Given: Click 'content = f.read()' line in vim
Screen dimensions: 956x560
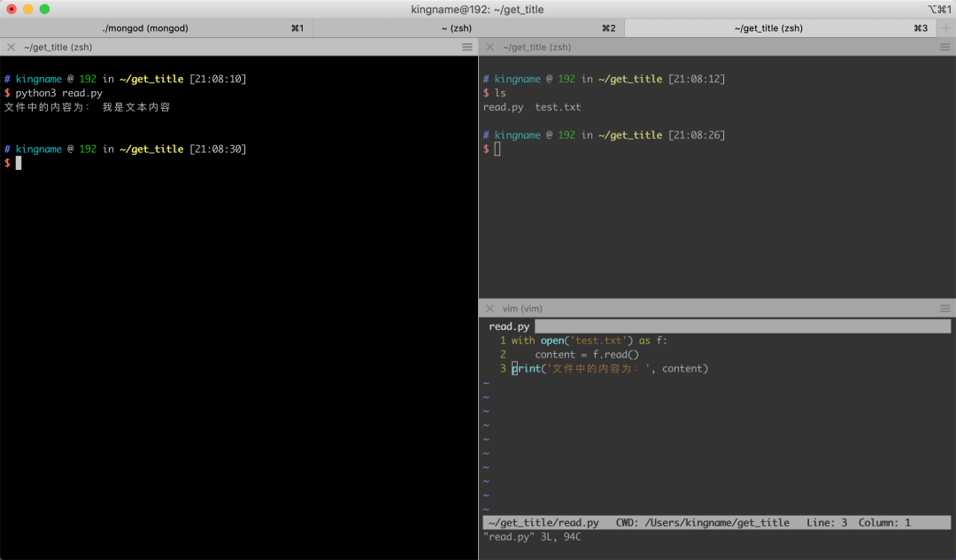Looking at the screenshot, I should [587, 355].
